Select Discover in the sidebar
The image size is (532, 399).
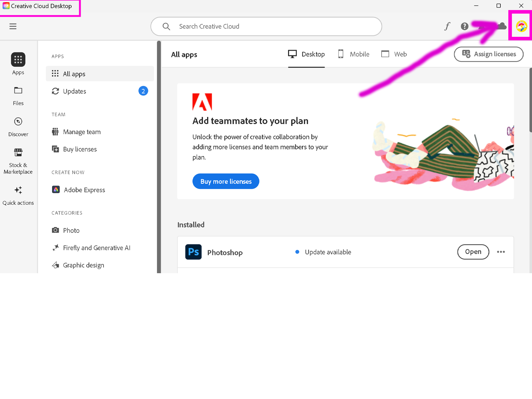pyautogui.click(x=18, y=125)
